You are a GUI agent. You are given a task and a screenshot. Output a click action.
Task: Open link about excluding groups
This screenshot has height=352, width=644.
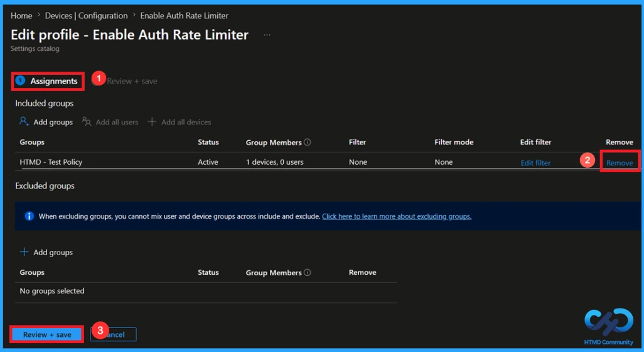point(397,216)
